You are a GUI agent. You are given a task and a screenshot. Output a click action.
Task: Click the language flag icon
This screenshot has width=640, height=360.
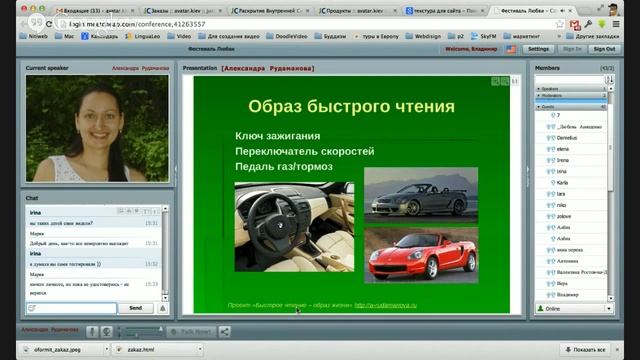511,49
